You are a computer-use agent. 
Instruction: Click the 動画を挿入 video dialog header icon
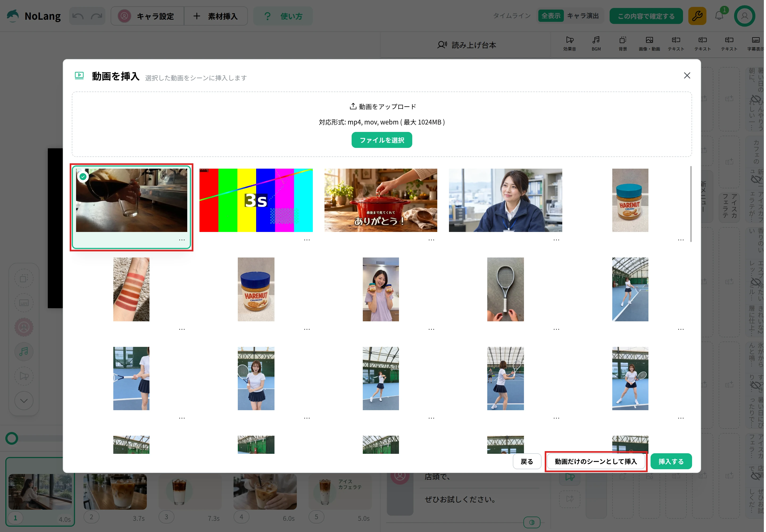[79, 75]
